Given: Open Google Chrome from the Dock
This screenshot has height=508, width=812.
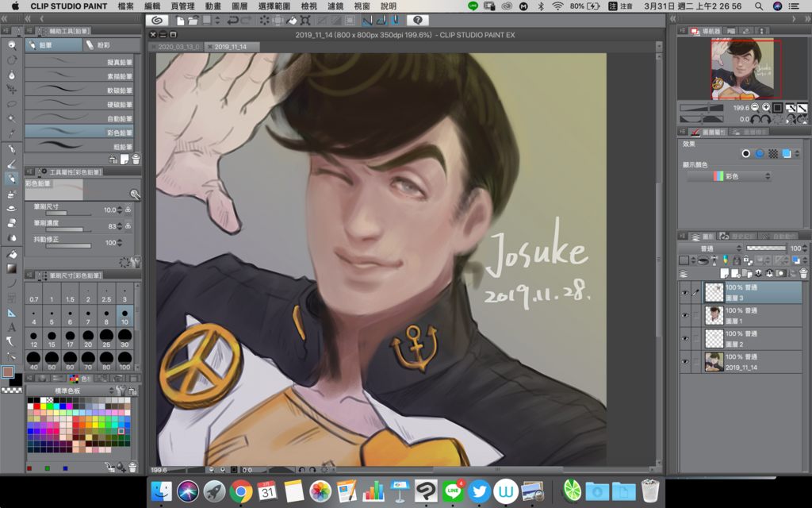Looking at the screenshot, I should (x=241, y=491).
